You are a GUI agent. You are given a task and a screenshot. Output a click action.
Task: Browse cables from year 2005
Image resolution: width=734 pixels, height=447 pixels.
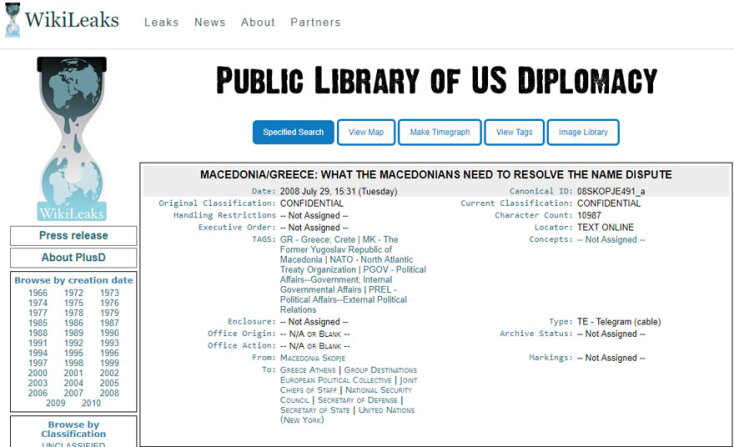[110, 383]
